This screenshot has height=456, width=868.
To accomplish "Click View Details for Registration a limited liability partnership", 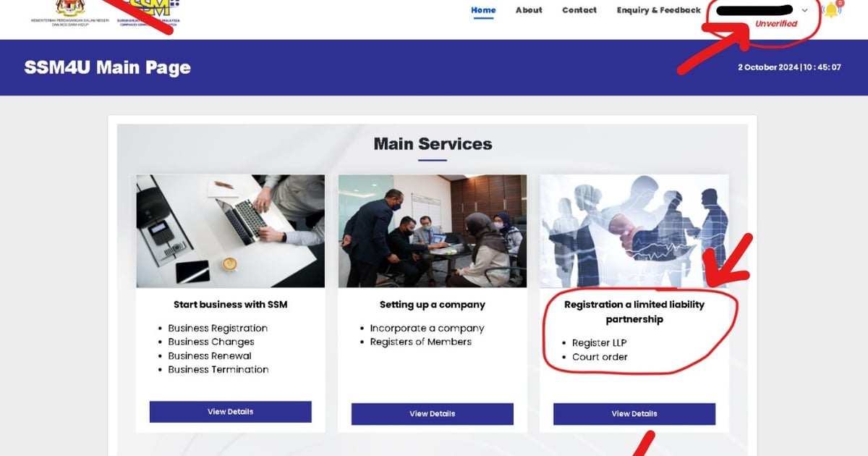I will (x=634, y=413).
